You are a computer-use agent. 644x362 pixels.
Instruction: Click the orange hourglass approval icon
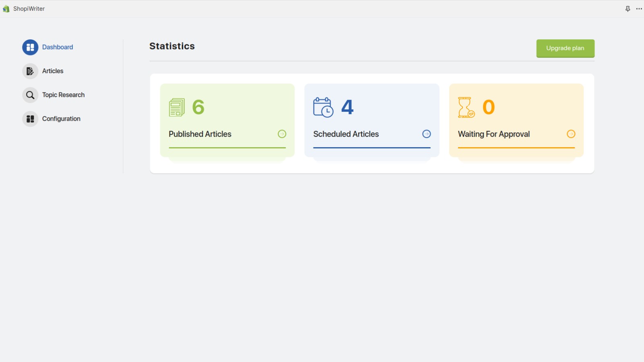[466, 107]
